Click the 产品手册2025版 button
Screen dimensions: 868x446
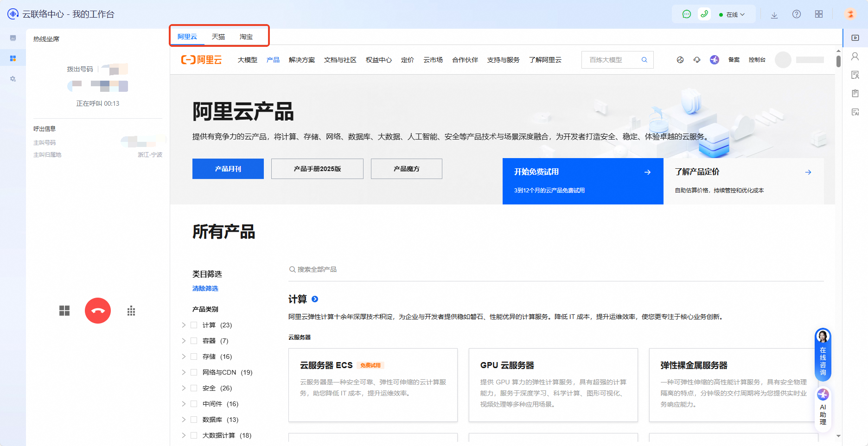tap(317, 169)
